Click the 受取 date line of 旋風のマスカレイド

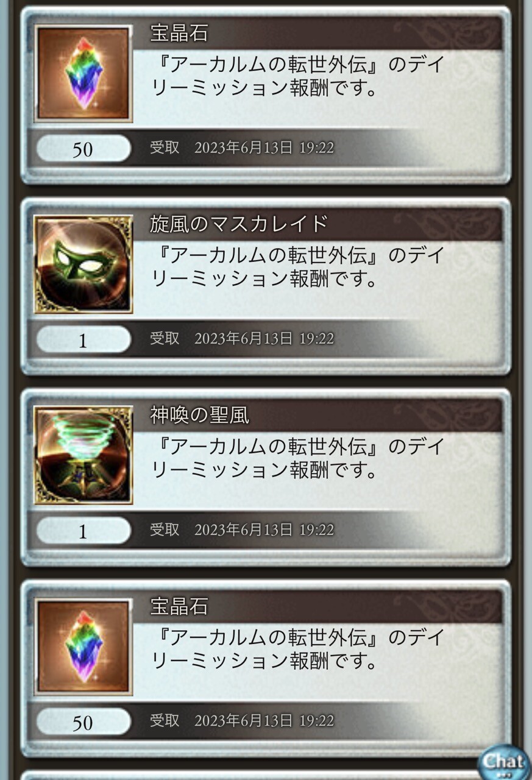click(242, 339)
